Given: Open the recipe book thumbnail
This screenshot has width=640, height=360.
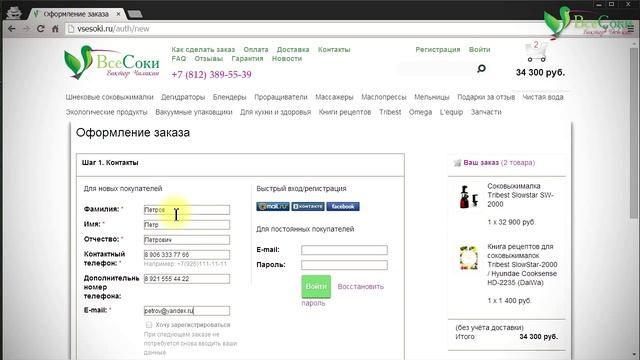Looking at the screenshot, I should (x=469, y=258).
